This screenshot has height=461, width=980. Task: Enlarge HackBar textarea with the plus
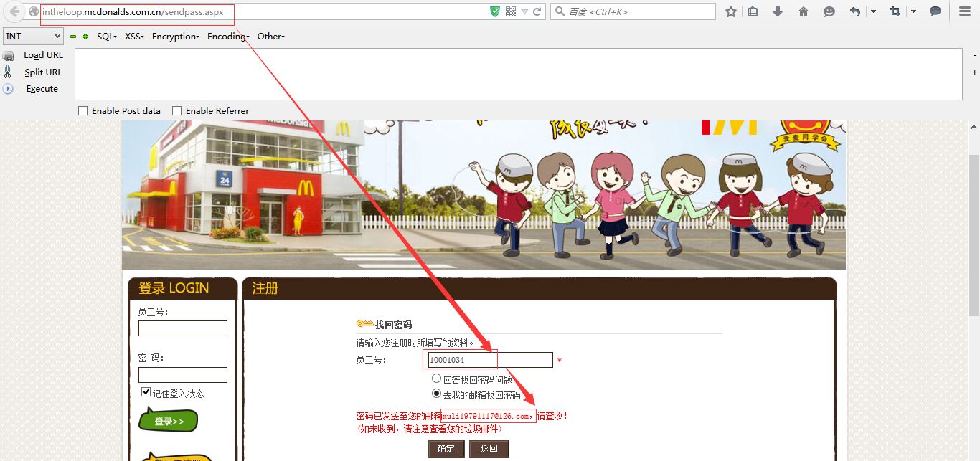coord(974,72)
